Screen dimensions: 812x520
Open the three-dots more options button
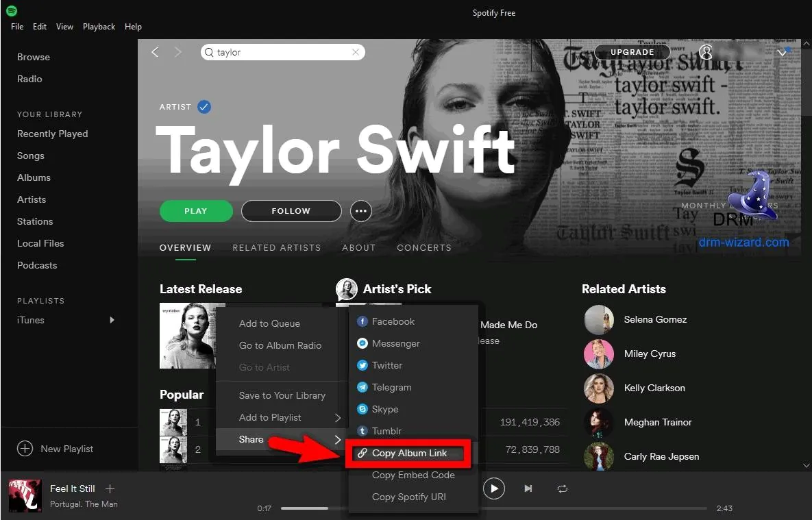coord(361,211)
